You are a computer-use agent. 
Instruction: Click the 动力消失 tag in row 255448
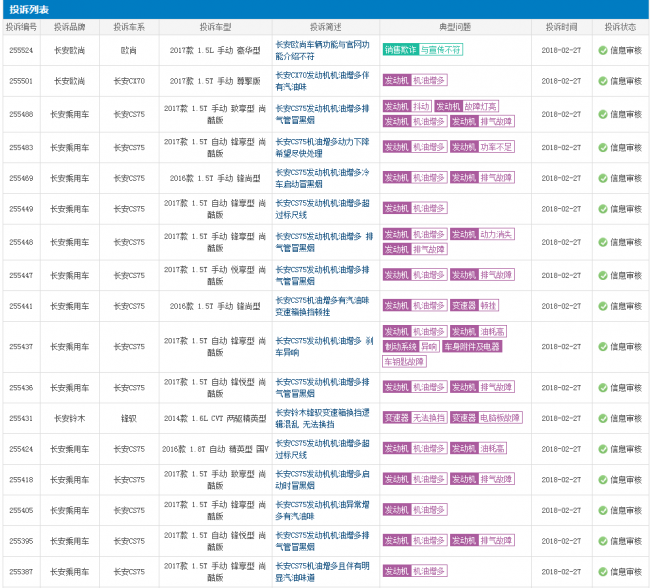(496, 234)
